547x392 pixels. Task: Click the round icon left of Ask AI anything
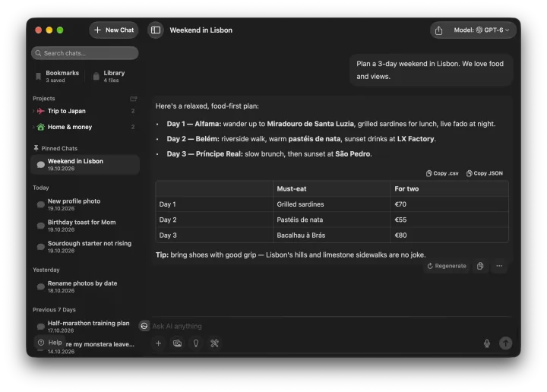point(144,326)
